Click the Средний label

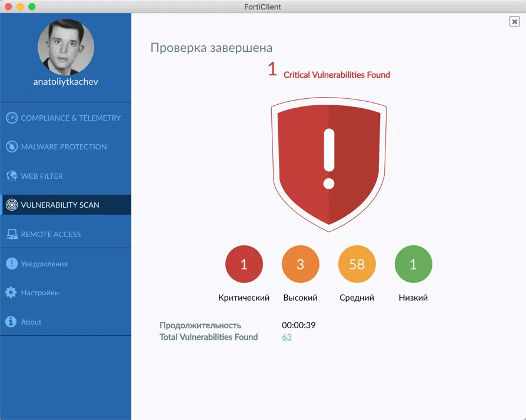(357, 298)
